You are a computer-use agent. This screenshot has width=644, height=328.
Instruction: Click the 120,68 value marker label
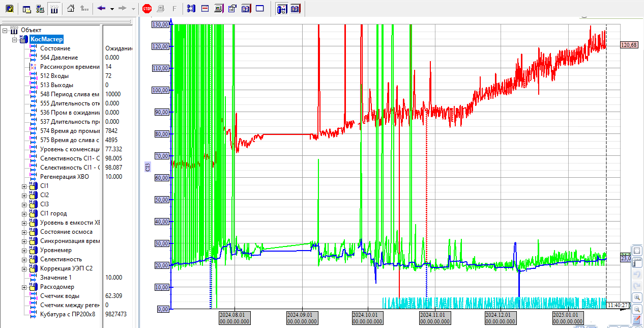pos(629,45)
